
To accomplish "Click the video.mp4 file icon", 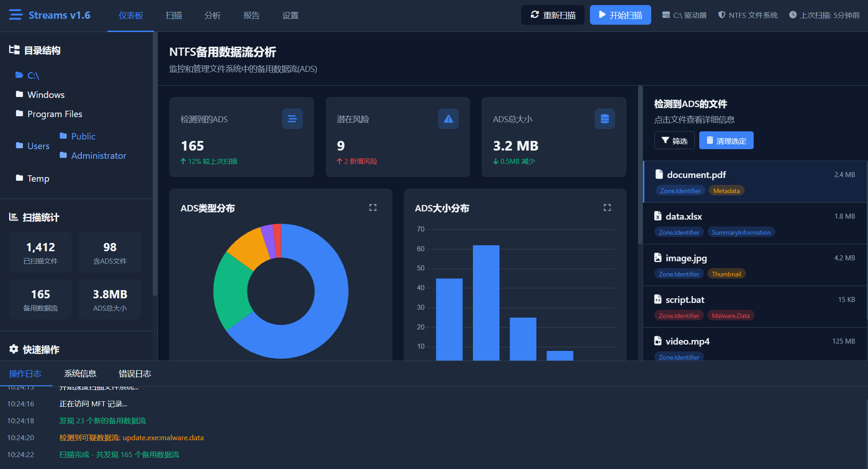I will coord(658,341).
